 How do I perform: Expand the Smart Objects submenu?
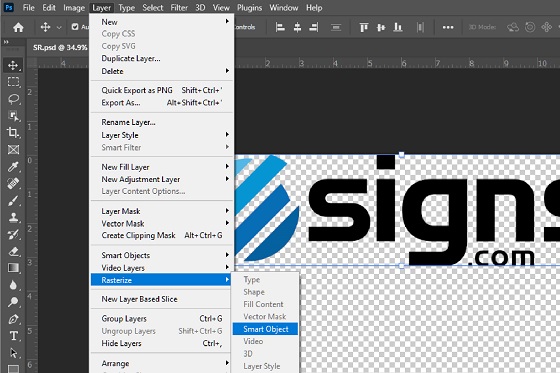(x=162, y=255)
